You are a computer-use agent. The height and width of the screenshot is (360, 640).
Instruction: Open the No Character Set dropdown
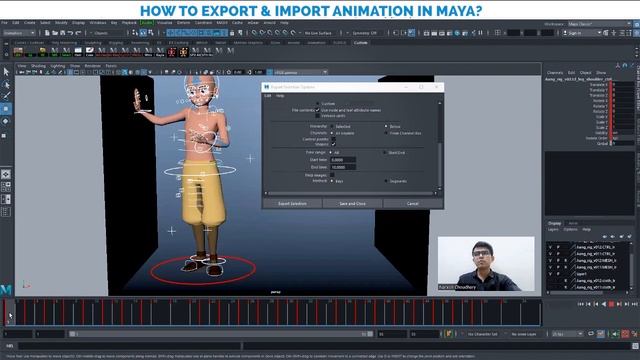tap(482, 334)
